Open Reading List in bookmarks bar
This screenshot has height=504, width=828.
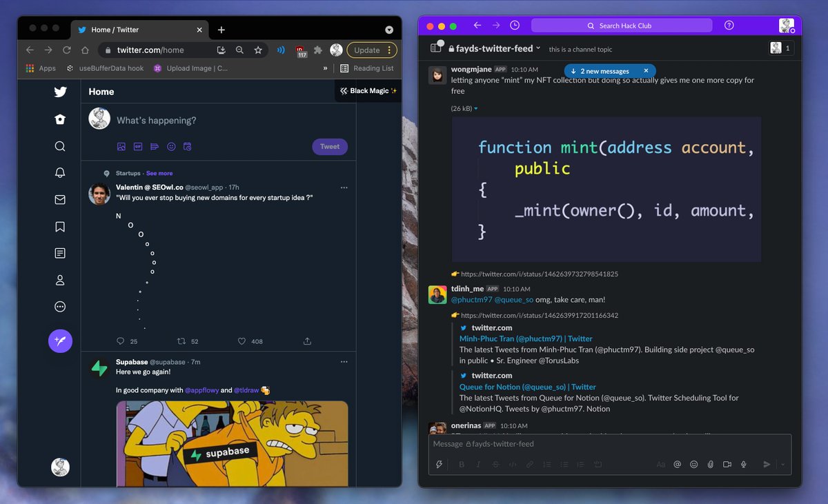coord(367,68)
